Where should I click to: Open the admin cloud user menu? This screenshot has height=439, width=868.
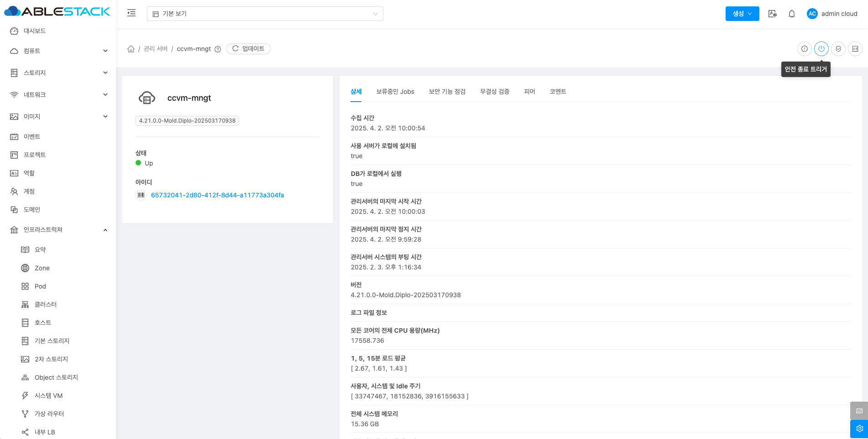(x=832, y=14)
